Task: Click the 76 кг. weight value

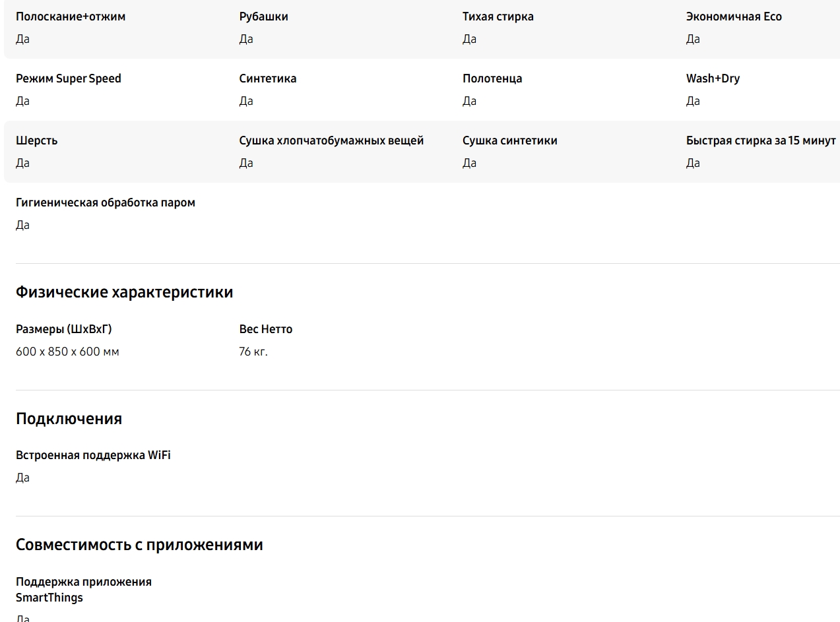Action: coord(253,352)
